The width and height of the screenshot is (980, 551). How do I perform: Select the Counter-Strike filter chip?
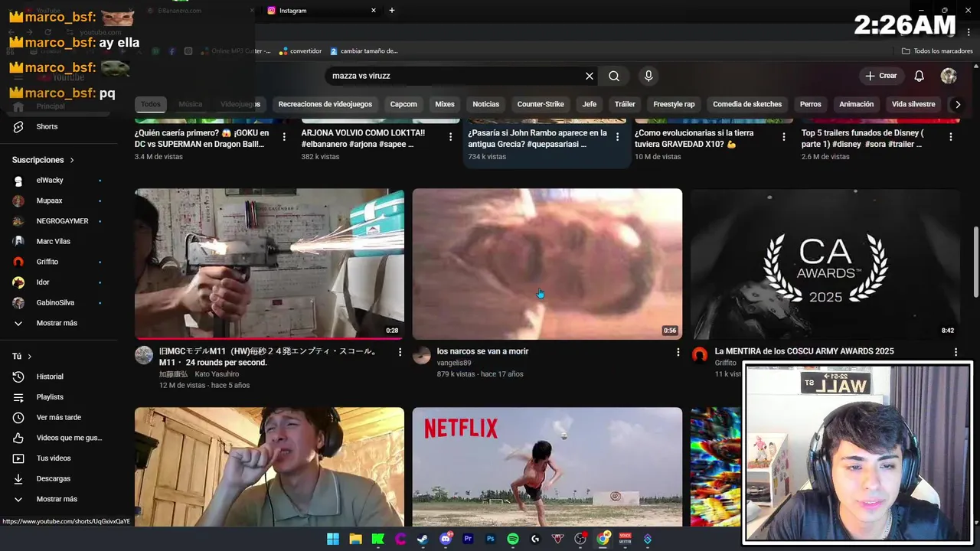[x=541, y=104]
